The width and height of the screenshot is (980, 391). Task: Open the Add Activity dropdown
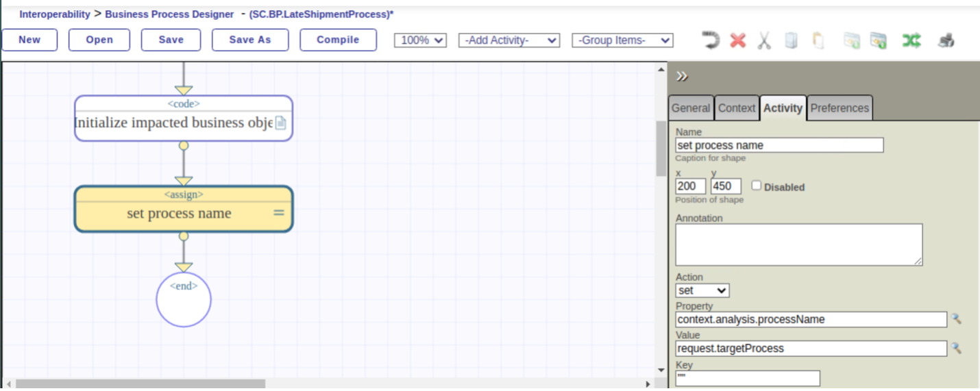[x=509, y=40]
